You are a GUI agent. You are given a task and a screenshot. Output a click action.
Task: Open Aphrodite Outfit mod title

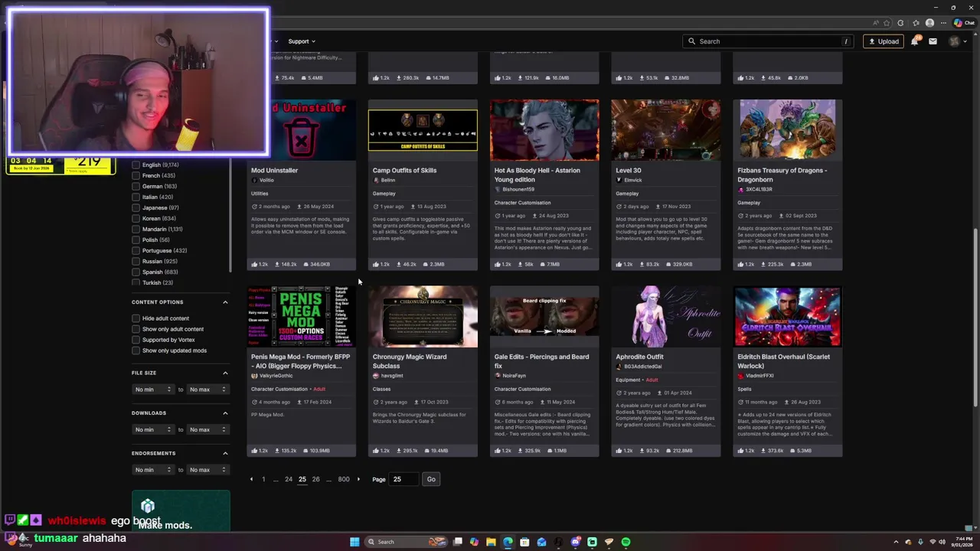639,357
